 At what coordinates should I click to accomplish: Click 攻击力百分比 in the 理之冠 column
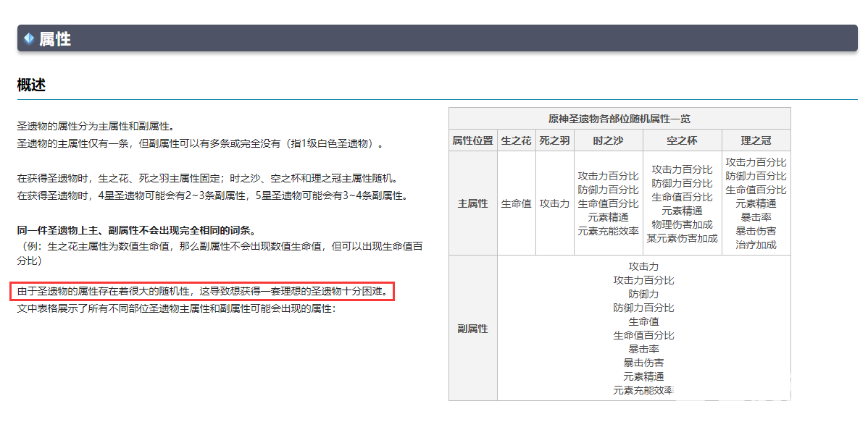(756, 162)
